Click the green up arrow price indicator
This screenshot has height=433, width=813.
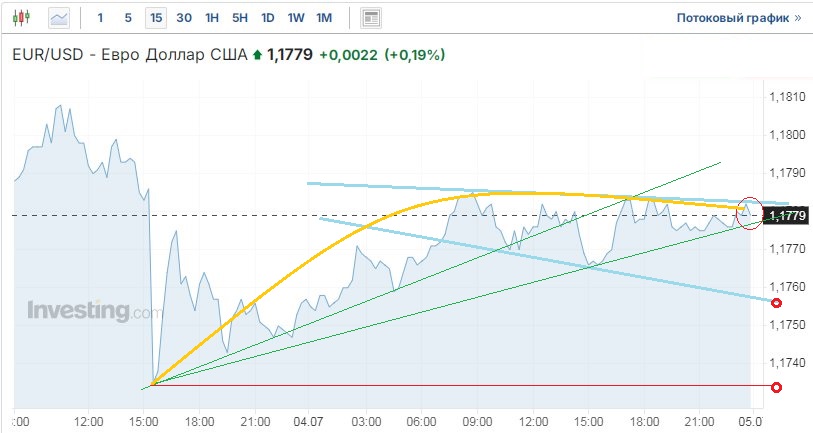(x=257, y=55)
